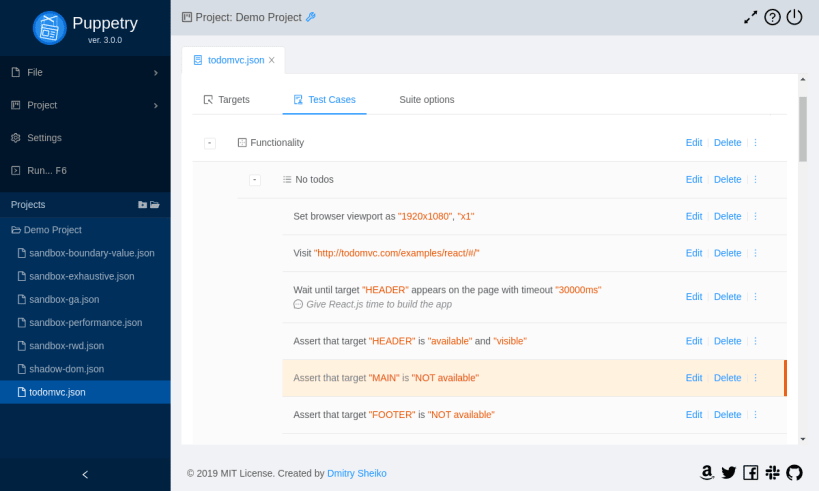Collapse the No todos test
Viewport: 819px width, 491px height.
[254, 180]
